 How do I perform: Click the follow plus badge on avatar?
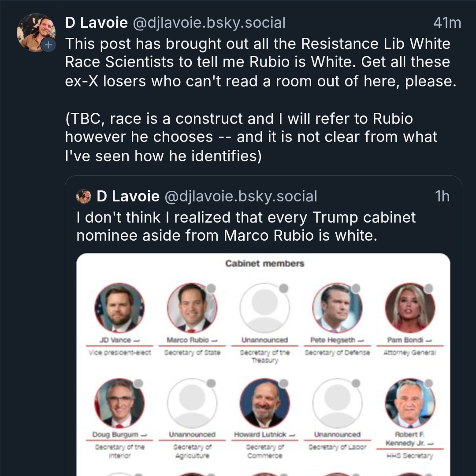click(49, 44)
